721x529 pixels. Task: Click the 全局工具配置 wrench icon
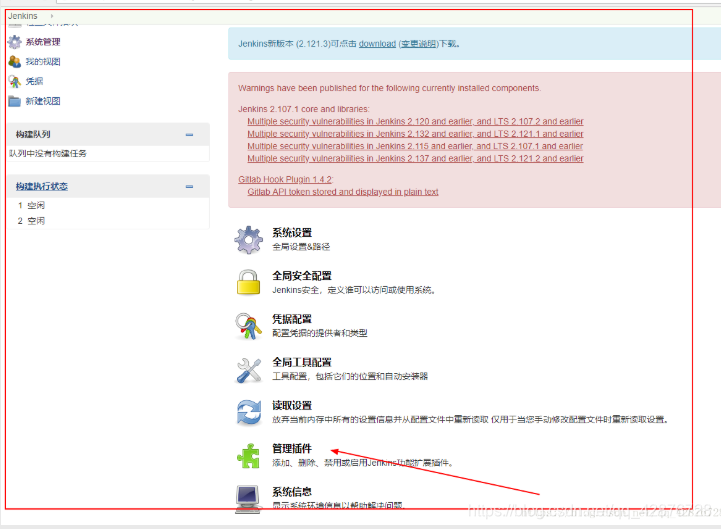click(249, 369)
